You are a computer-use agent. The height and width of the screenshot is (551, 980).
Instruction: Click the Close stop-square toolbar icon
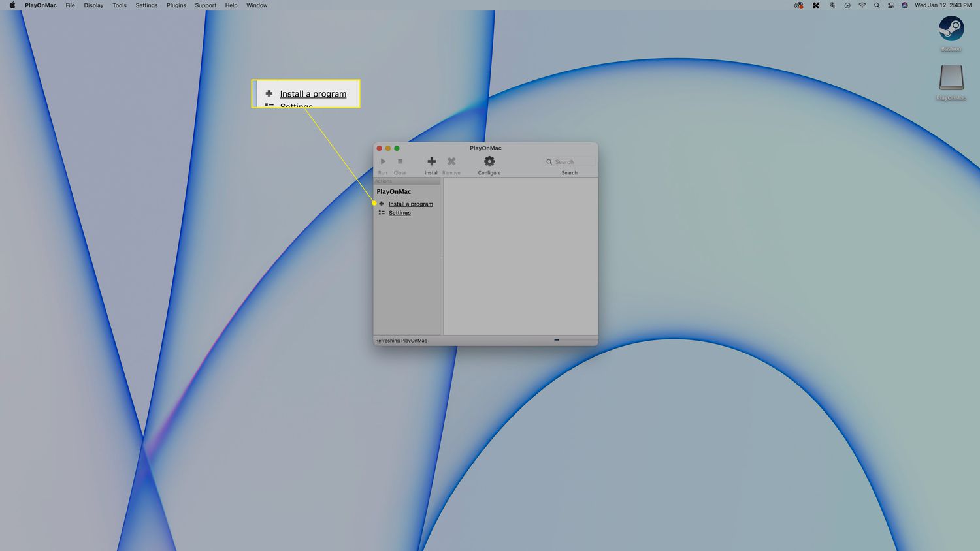pyautogui.click(x=400, y=162)
